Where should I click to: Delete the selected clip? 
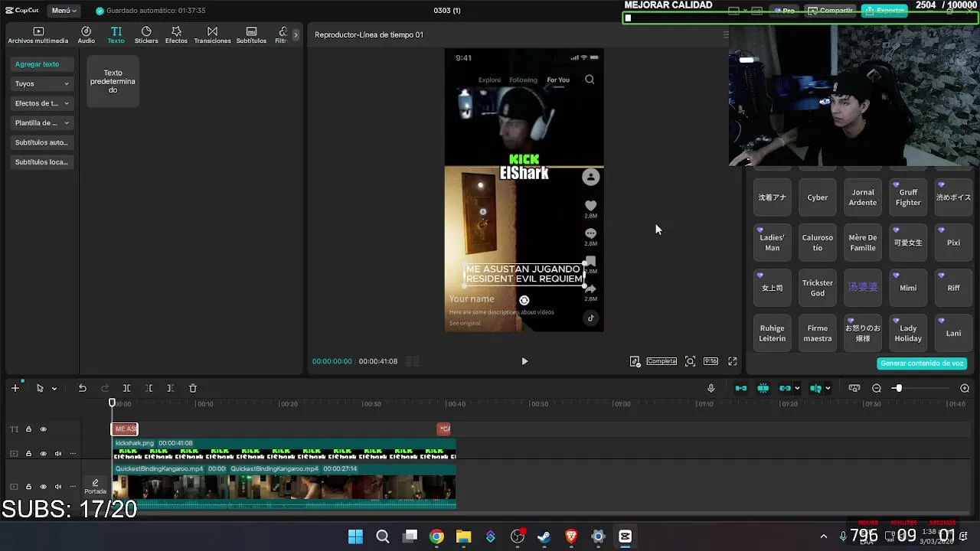pos(193,388)
